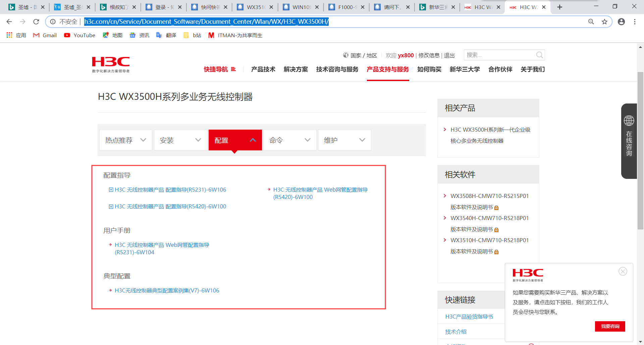Open the 新华三大学 menu
Viewport: 644px width, 345px height.
click(465, 69)
